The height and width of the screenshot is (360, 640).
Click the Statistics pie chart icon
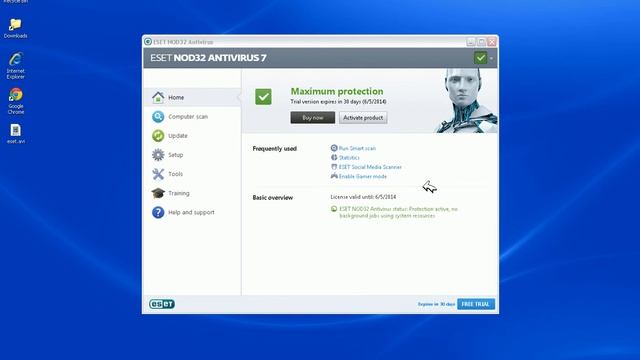tap(334, 158)
